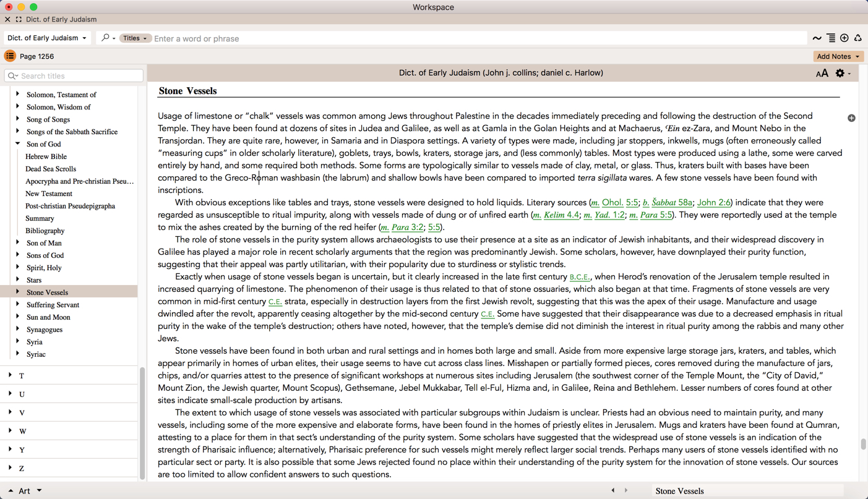Click the tilde-shaped icon in the top toolbar
868x499 pixels.
(x=817, y=38)
